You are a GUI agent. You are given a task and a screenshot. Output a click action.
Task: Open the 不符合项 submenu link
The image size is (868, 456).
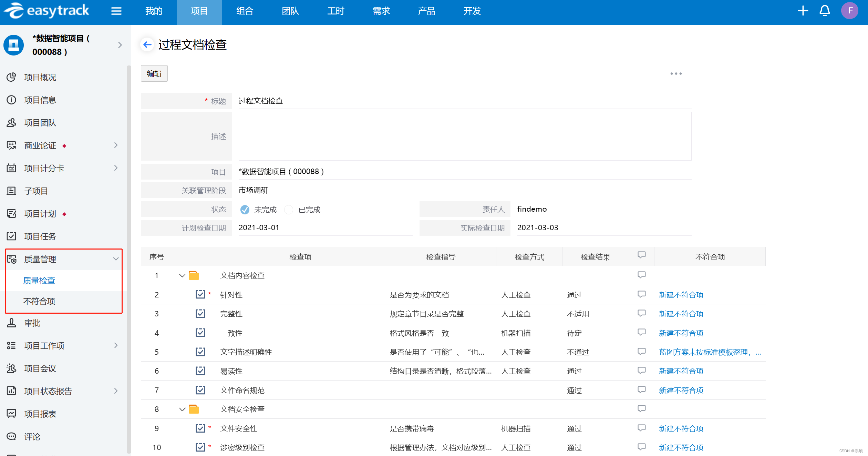click(x=39, y=301)
